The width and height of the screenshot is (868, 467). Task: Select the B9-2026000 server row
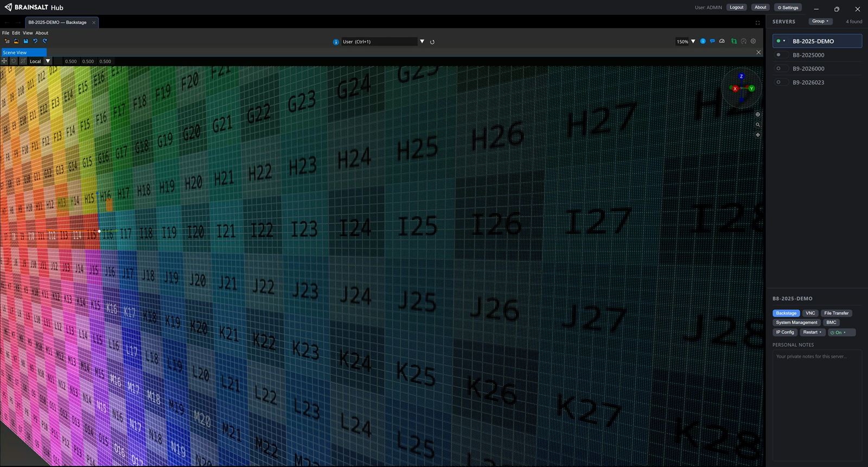pyautogui.click(x=817, y=68)
